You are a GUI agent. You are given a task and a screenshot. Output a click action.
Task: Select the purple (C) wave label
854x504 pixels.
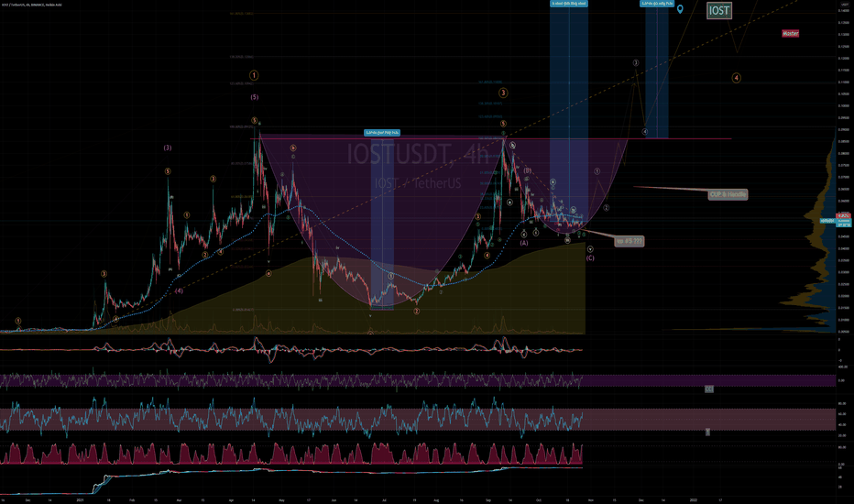[x=590, y=257]
